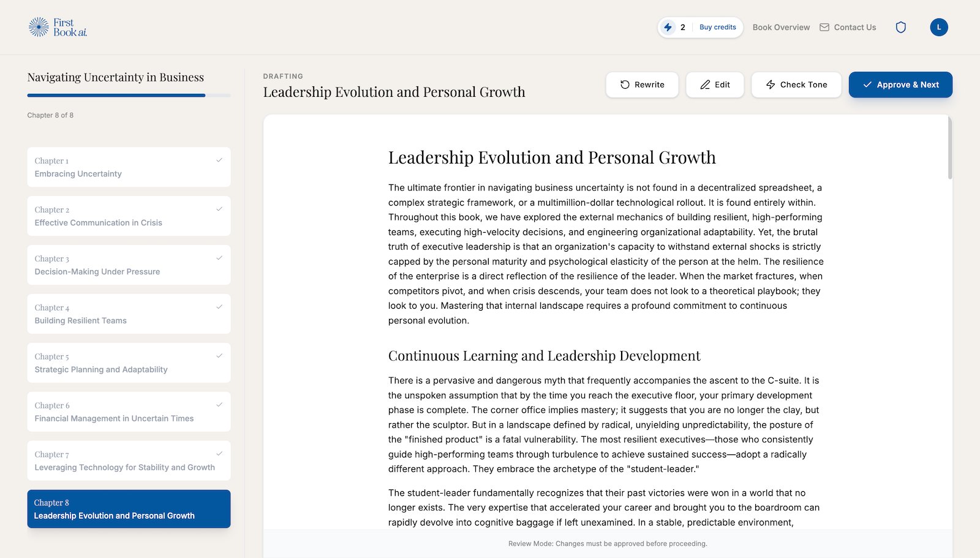Click the Buy credits link
Image resolution: width=980 pixels, height=558 pixels.
[717, 27]
